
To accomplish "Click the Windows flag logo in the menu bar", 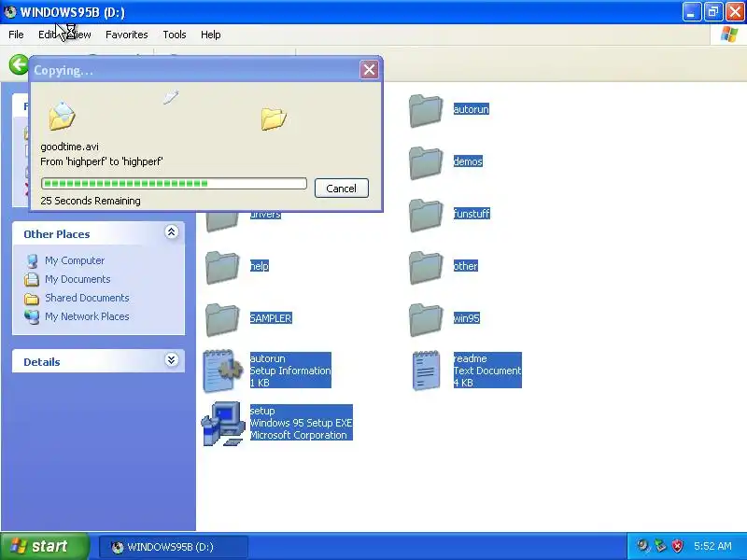I will coord(729,35).
